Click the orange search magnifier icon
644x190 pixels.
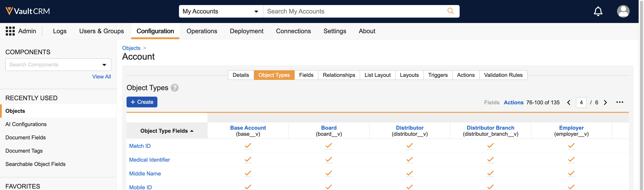[x=450, y=11]
